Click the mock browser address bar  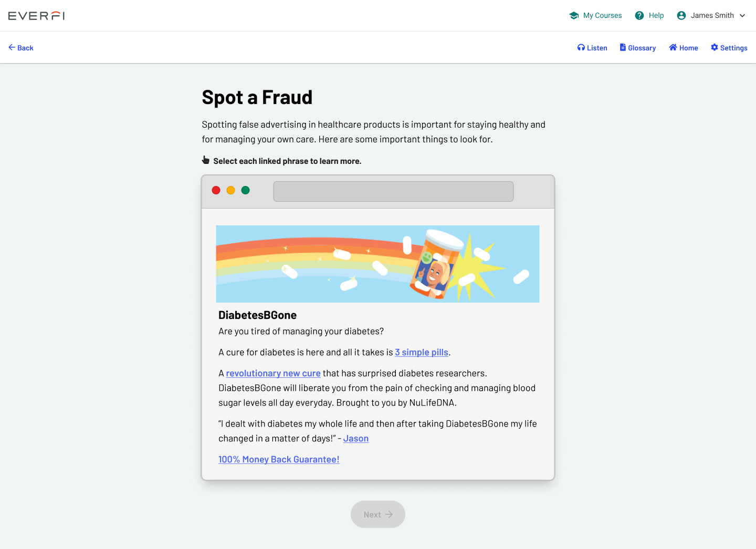393,191
